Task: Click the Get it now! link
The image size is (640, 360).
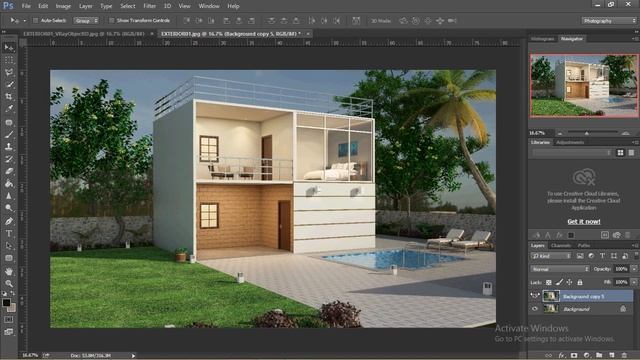Action: tap(584, 222)
